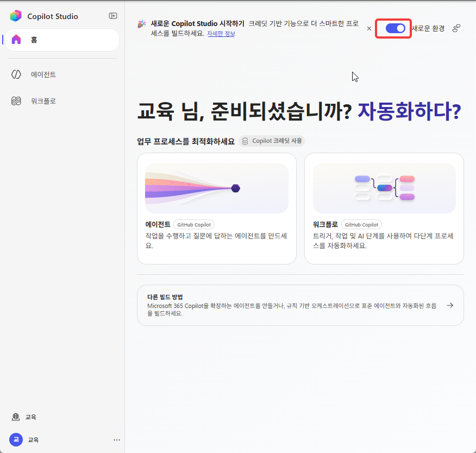This screenshot has height=453, width=476.
Task: Click the arrow in 다른 빌드 방법
Action: [450, 305]
